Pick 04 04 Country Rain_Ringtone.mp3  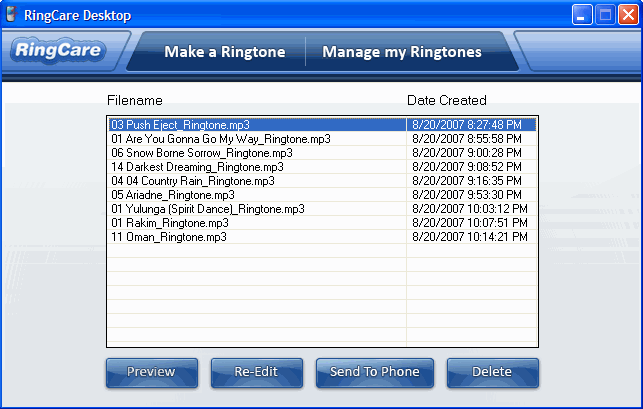click(x=193, y=181)
